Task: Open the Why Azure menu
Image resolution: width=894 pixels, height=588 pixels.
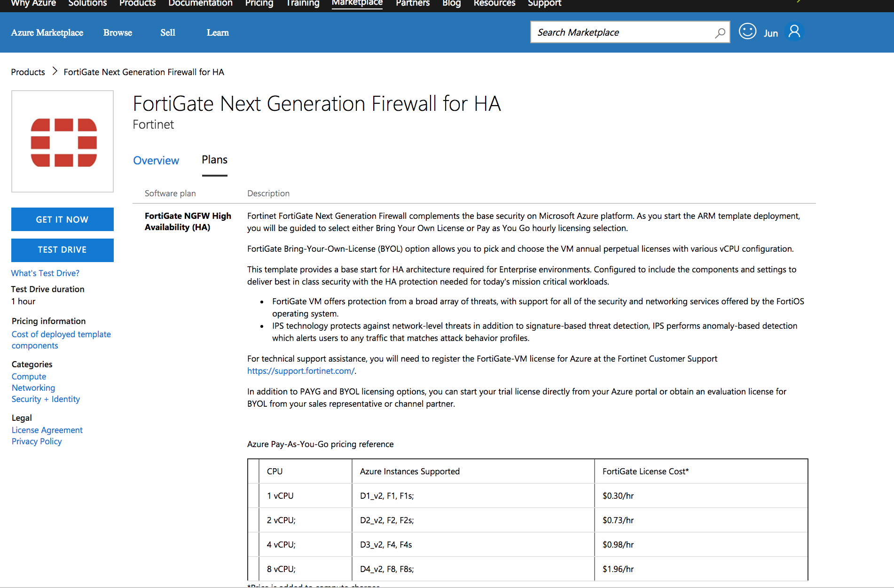Action: [x=33, y=3]
